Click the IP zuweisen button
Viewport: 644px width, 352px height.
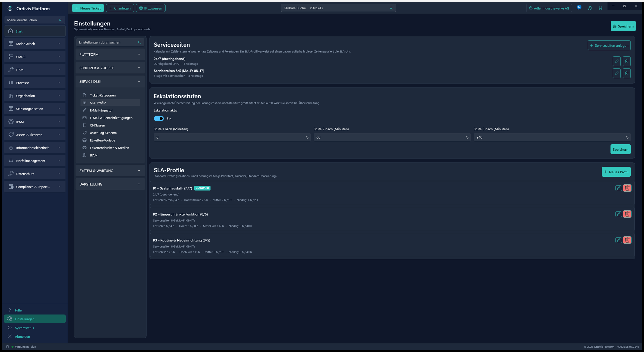click(151, 8)
